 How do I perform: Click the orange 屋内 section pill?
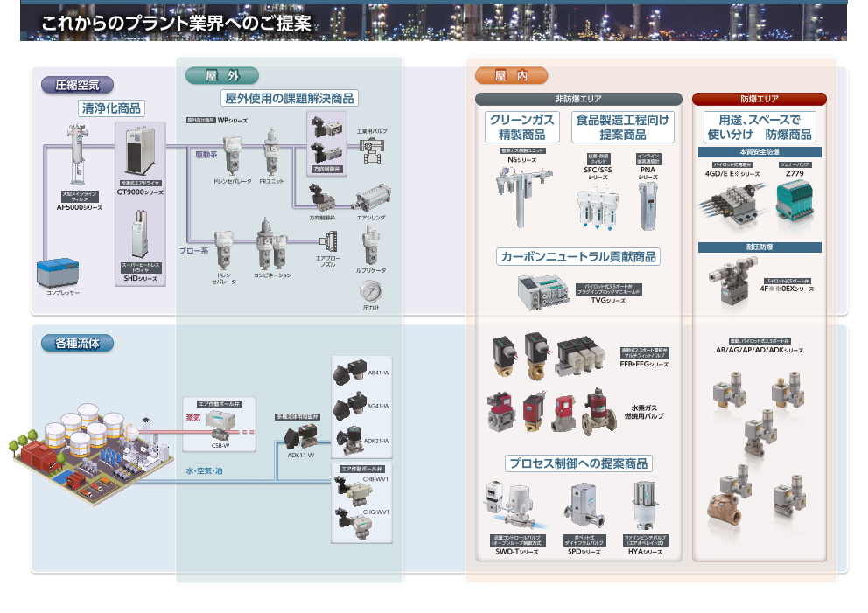(512, 76)
